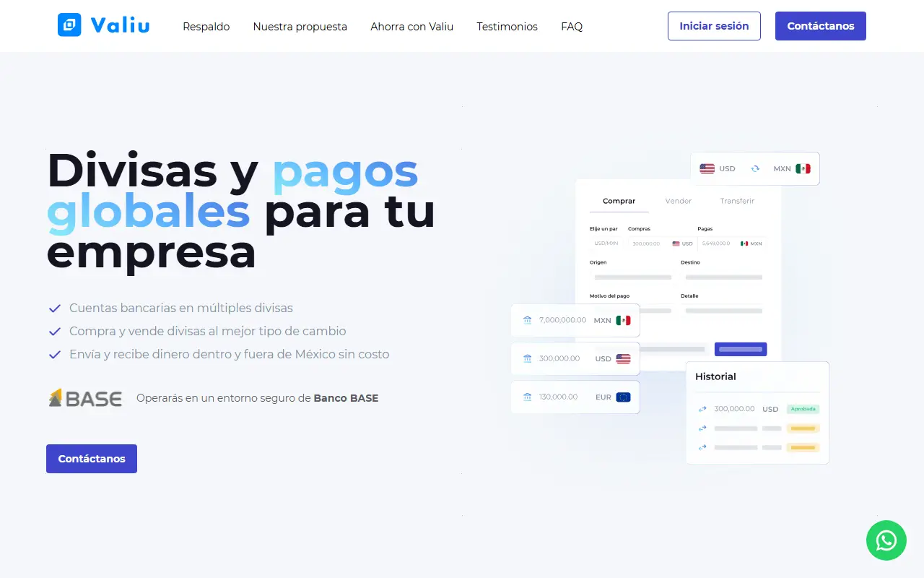This screenshot has width=924, height=578.
Task: Select the Comprar tab in mockup
Action: point(619,201)
